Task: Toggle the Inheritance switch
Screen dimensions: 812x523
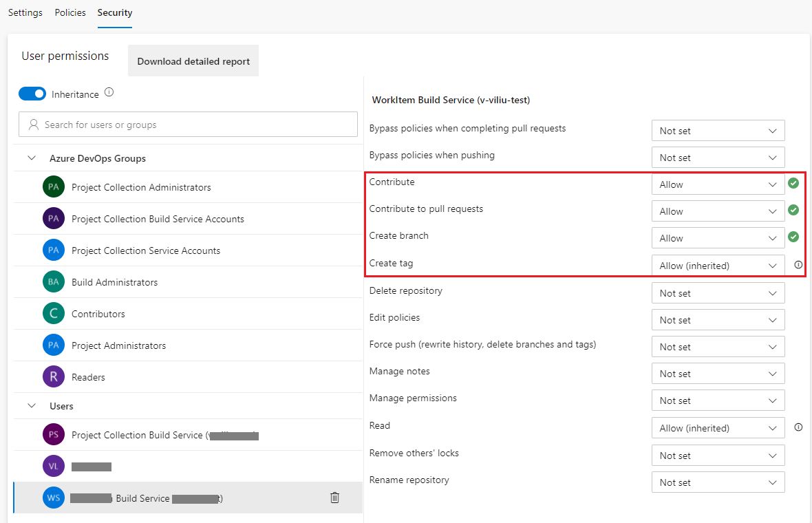Action: (32, 94)
